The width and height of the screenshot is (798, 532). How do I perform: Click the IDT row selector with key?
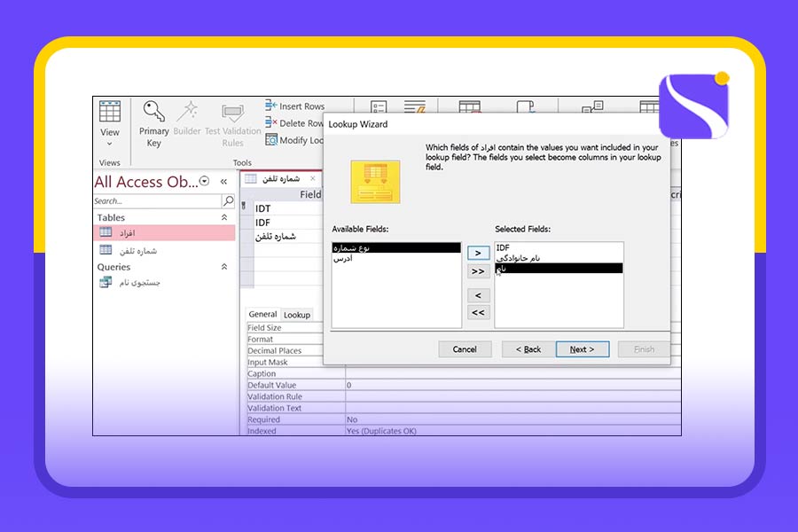point(245,207)
